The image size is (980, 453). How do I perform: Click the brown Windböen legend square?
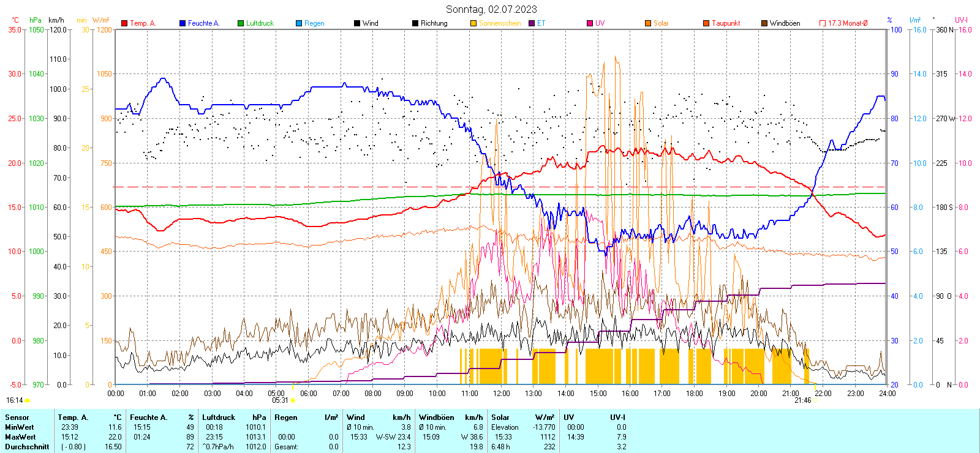pyautogui.click(x=764, y=23)
